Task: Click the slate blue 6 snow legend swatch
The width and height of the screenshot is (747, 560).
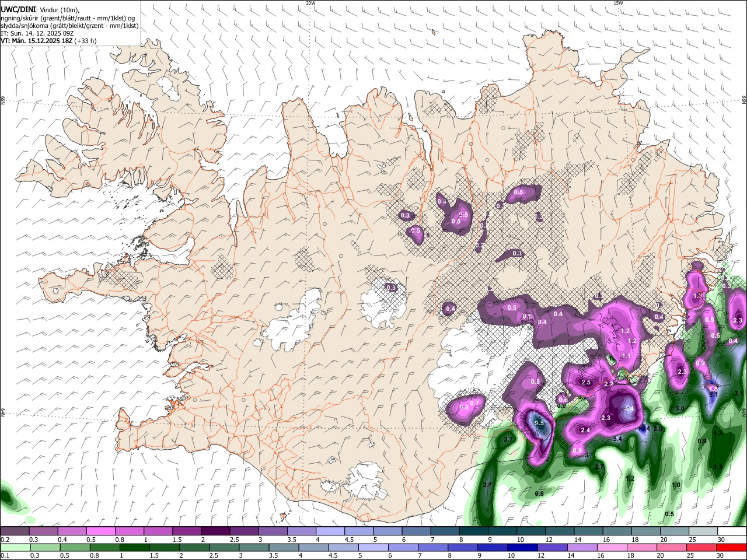Action: tap(416, 531)
